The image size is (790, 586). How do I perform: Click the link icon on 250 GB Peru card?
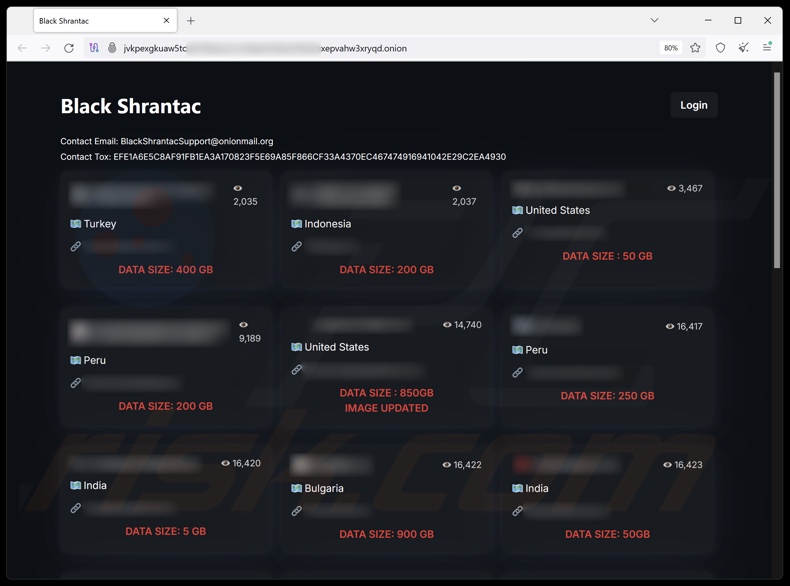[517, 372]
